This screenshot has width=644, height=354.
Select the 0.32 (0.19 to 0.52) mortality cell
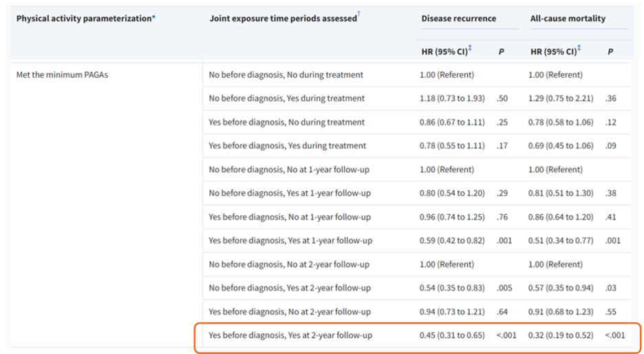pos(561,335)
